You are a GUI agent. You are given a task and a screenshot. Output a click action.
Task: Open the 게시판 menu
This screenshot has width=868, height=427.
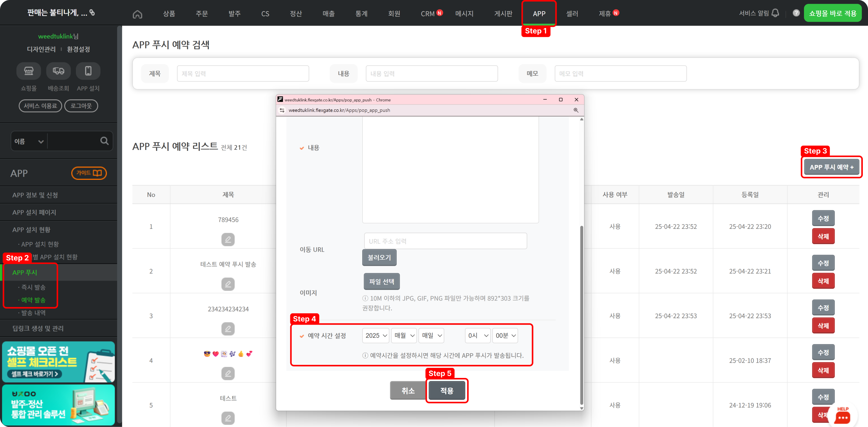pos(503,14)
